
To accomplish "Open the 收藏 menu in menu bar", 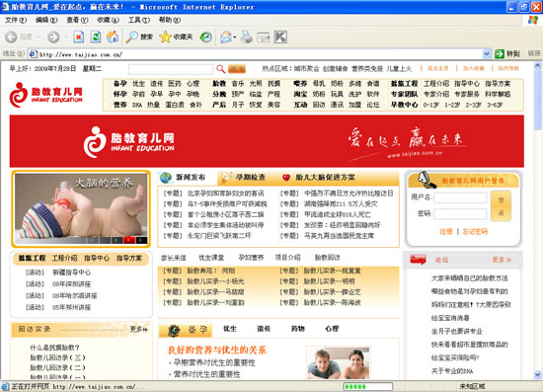I will point(108,20).
